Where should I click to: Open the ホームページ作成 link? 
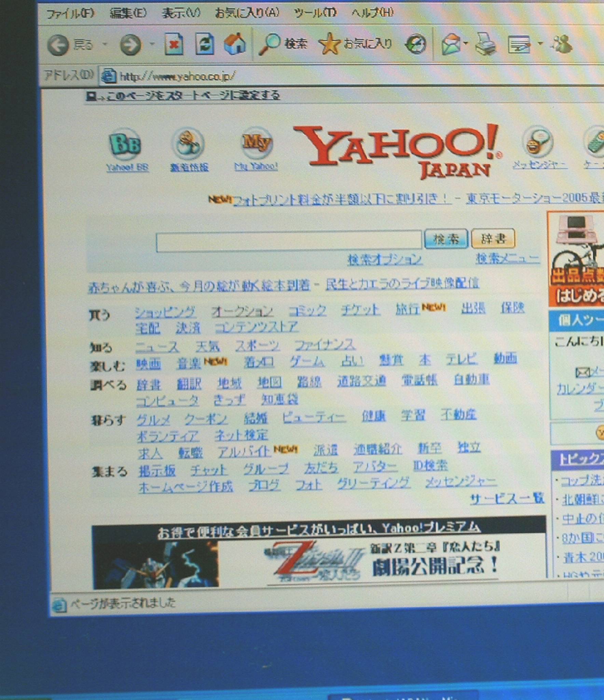tap(186, 487)
